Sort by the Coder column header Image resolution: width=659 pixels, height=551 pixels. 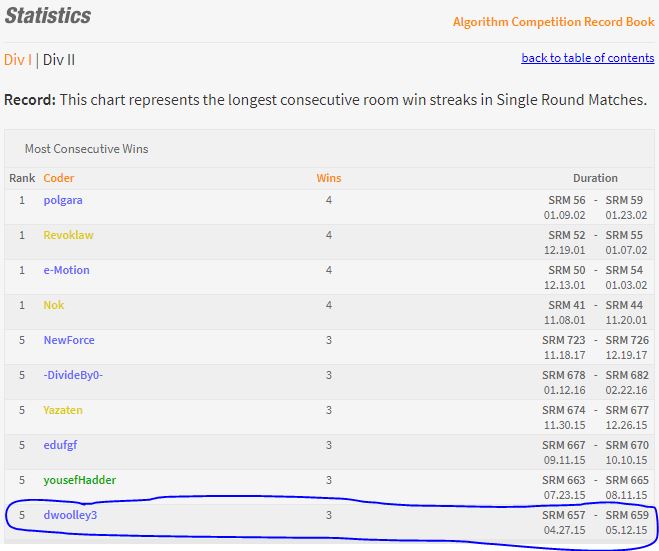tap(59, 178)
